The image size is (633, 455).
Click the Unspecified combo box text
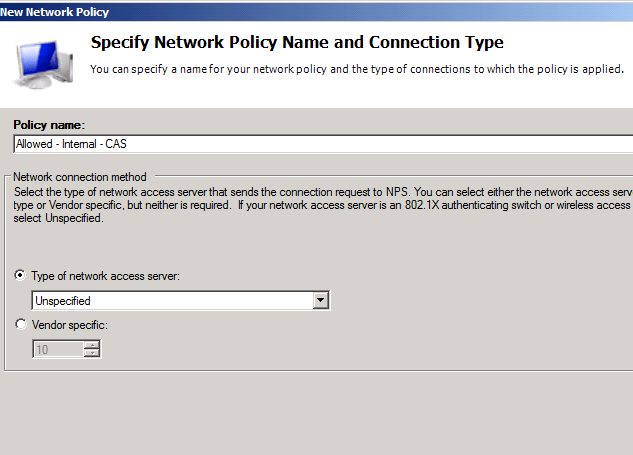(x=170, y=300)
